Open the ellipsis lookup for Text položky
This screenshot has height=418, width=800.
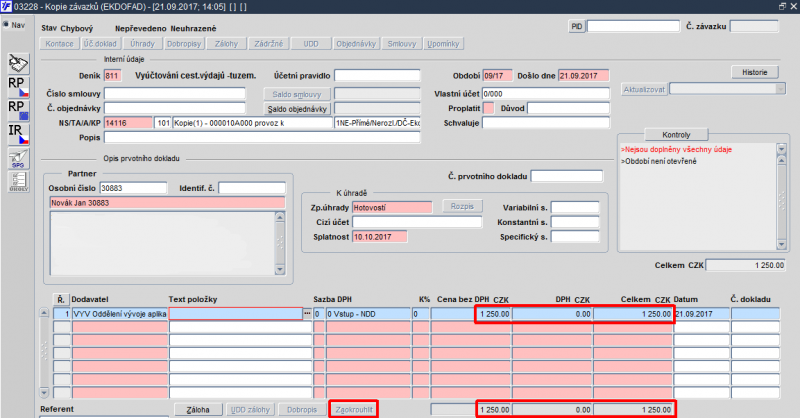pos(307,314)
